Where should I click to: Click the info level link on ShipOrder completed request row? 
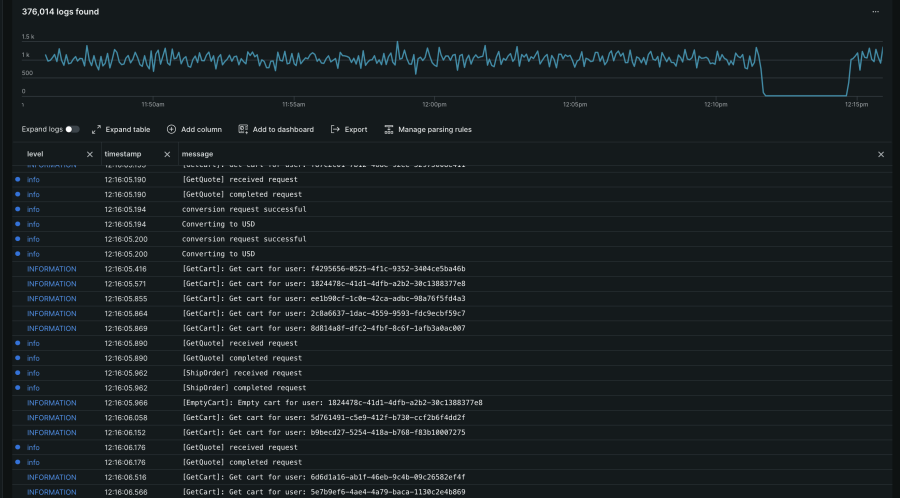point(34,388)
